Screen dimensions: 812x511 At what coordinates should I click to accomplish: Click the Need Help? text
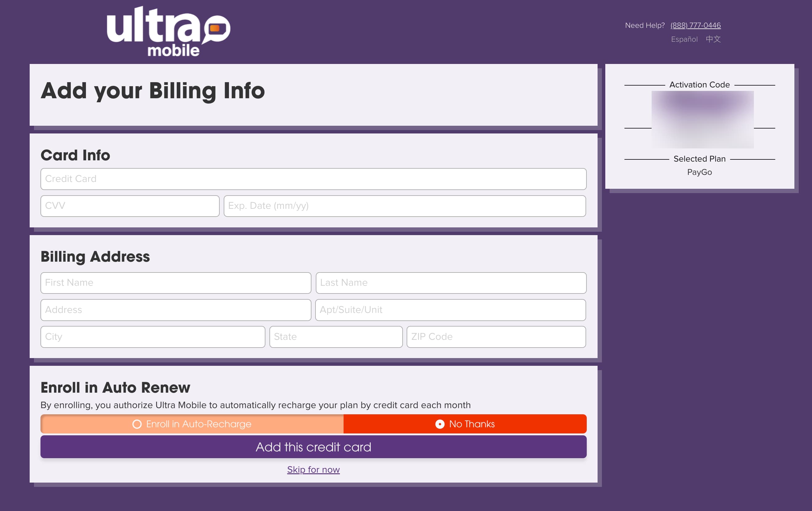pyautogui.click(x=645, y=25)
